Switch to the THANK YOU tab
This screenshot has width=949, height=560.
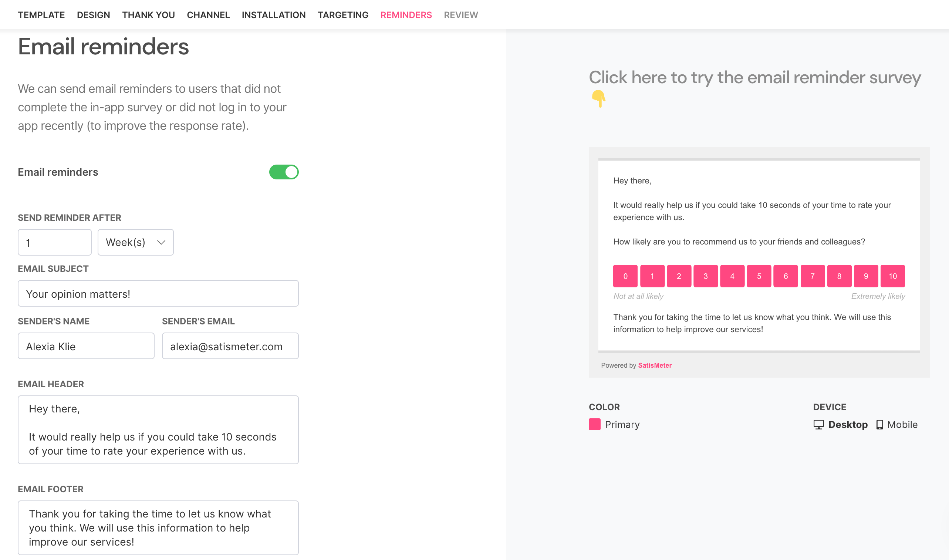pyautogui.click(x=148, y=15)
